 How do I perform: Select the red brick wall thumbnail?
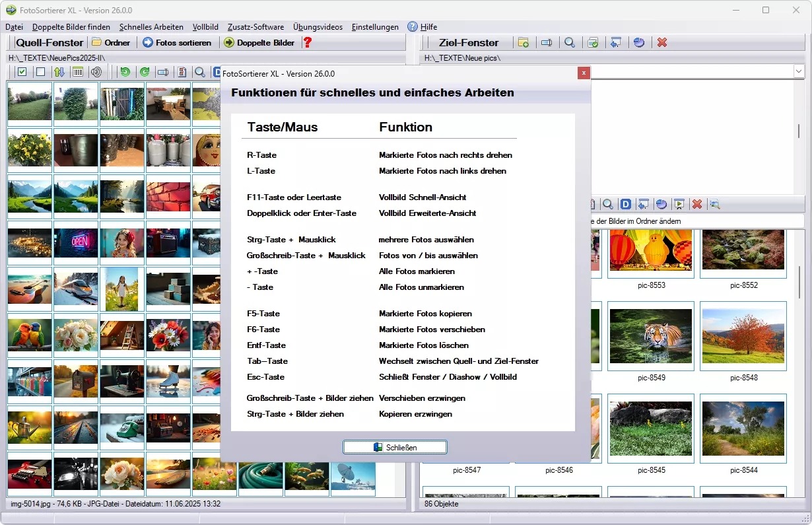pos(168,196)
